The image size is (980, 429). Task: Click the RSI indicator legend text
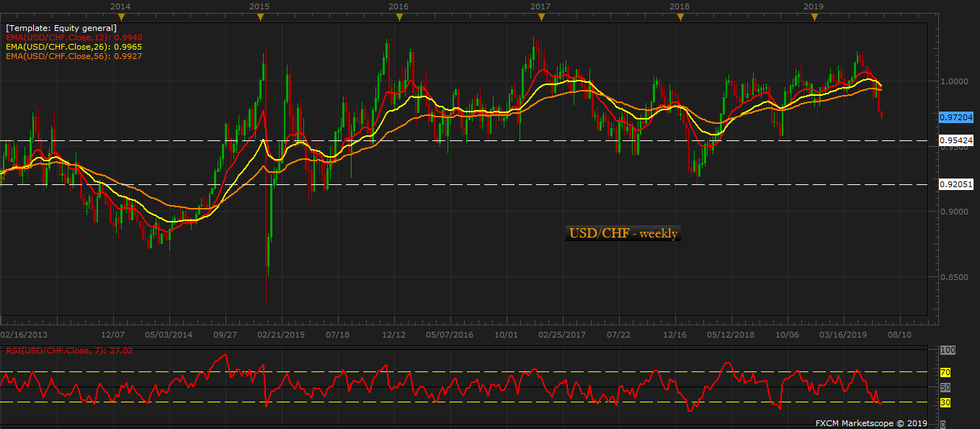pos(71,351)
